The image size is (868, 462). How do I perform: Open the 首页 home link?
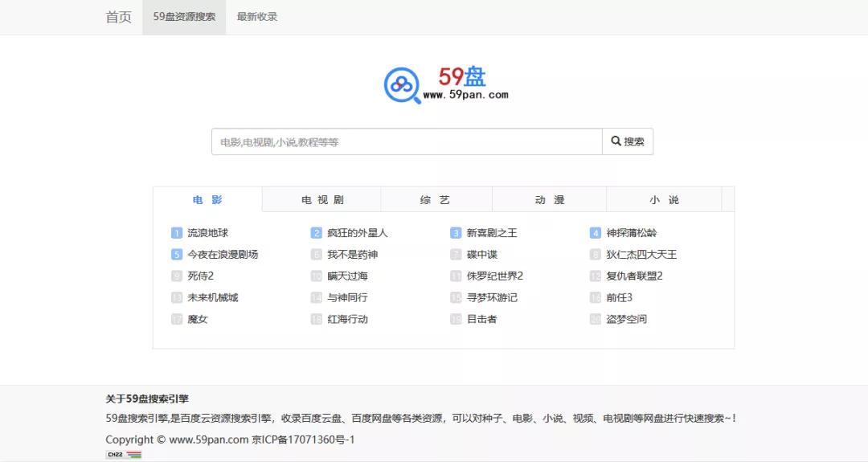[118, 17]
